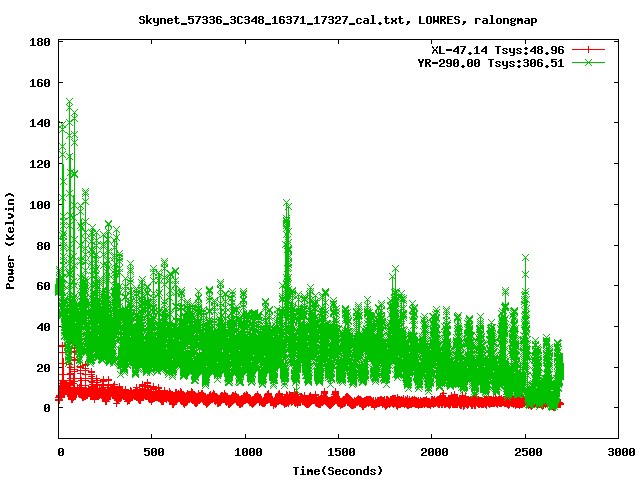Select legend entry YR-290.00 Tsys:306.51
Image resolution: width=640 pixels, height=480 pixels.
click(x=491, y=63)
